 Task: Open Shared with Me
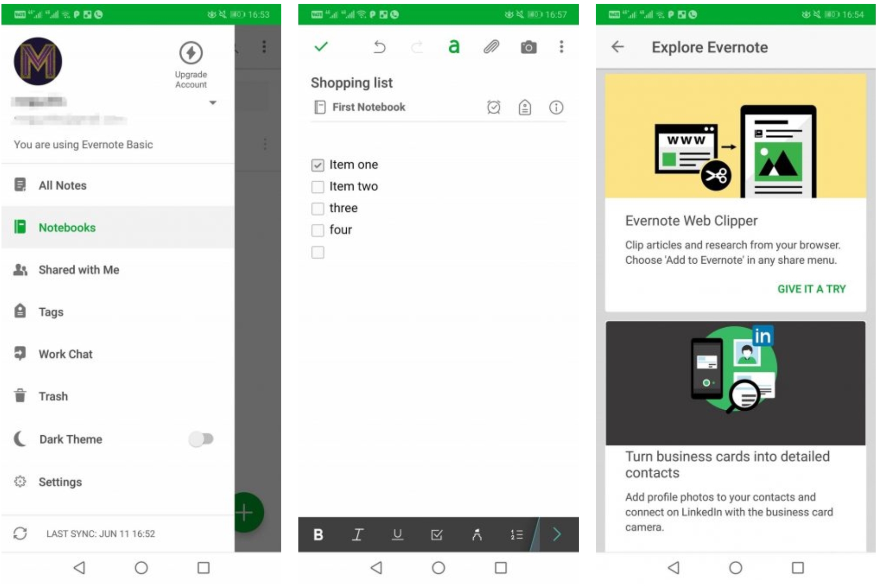point(118,270)
